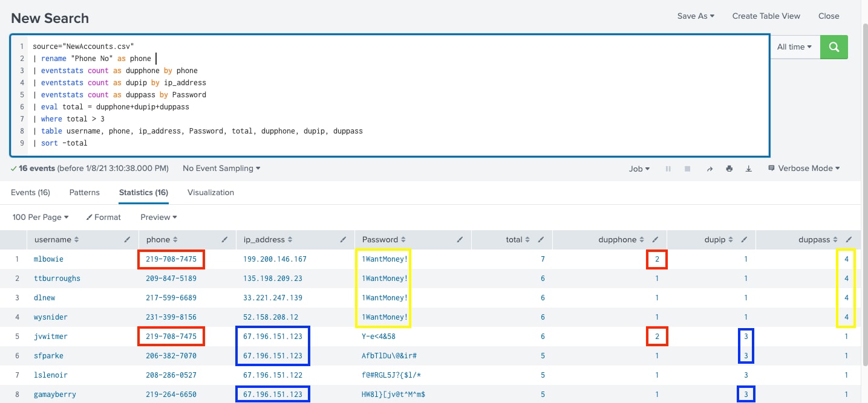Screen dimensions: 868x403
Task: Share the search job
Action: 710,169
